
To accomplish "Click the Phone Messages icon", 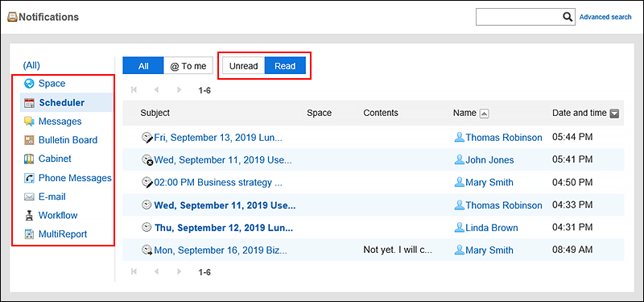I will coord(29,178).
